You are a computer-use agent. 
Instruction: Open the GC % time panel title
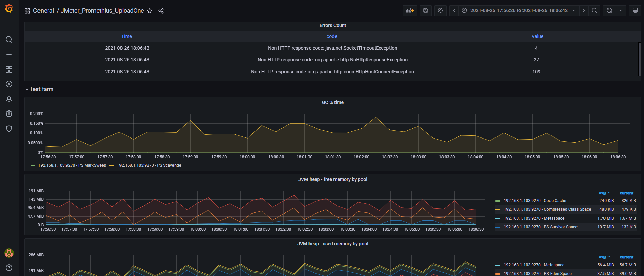point(332,102)
